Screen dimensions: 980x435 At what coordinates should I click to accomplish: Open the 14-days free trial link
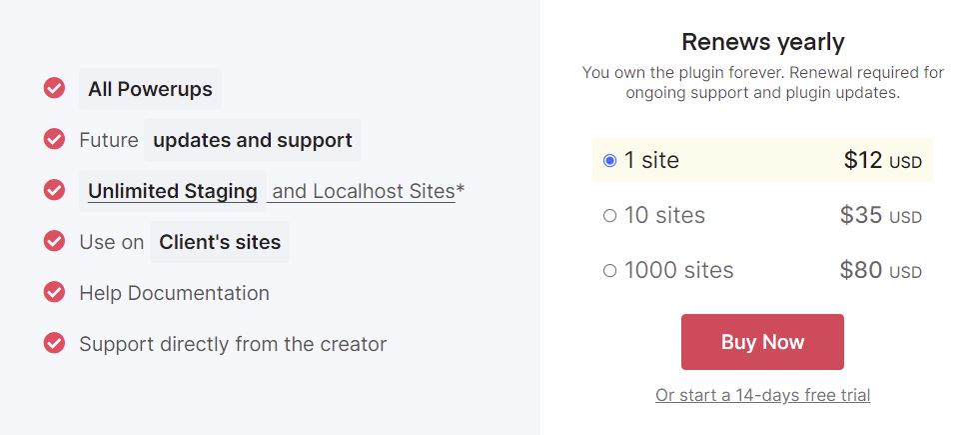[762, 396]
